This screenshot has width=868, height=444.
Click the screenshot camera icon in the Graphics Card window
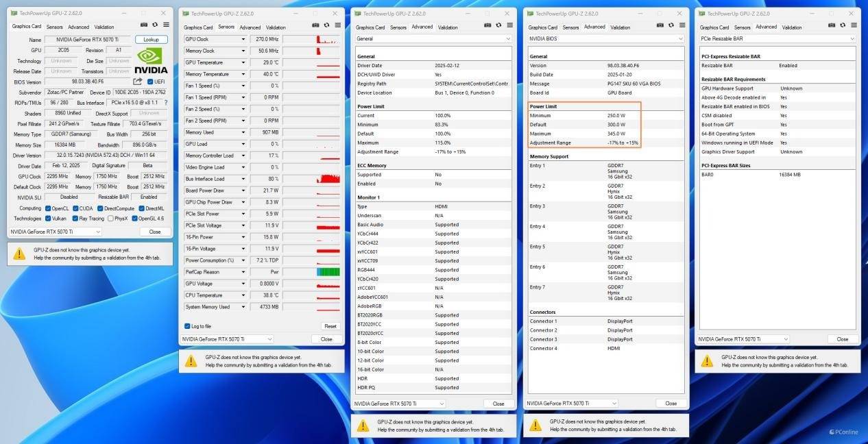tap(145, 25)
